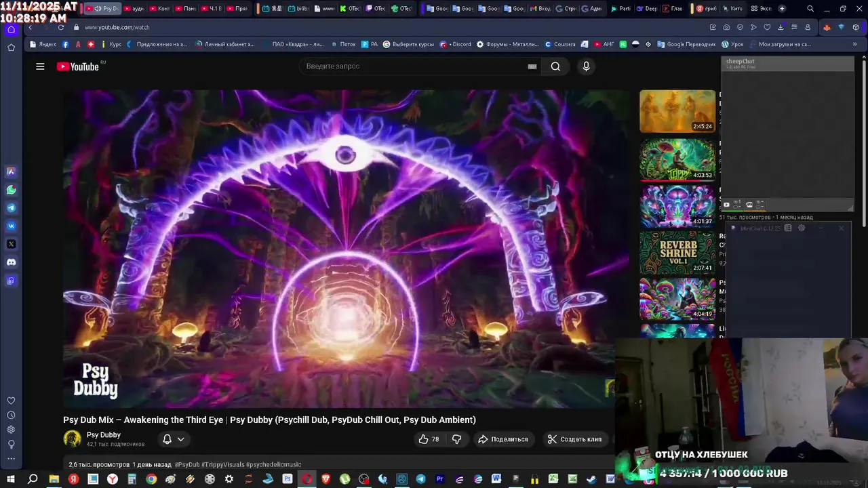This screenshot has height=488, width=868.
Task: Go to the YouTube home logo
Action: [78, 66]
